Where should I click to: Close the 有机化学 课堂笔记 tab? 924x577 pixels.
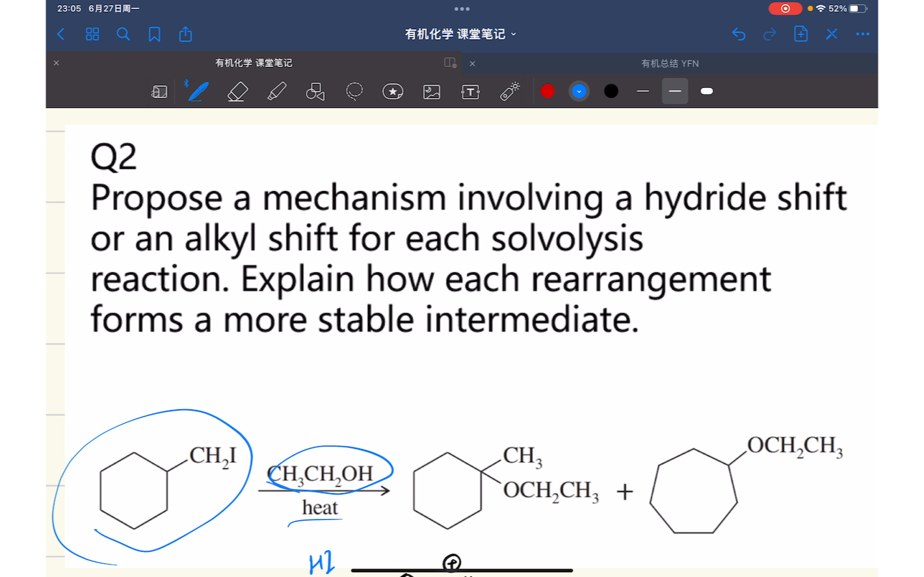(57, 63)
